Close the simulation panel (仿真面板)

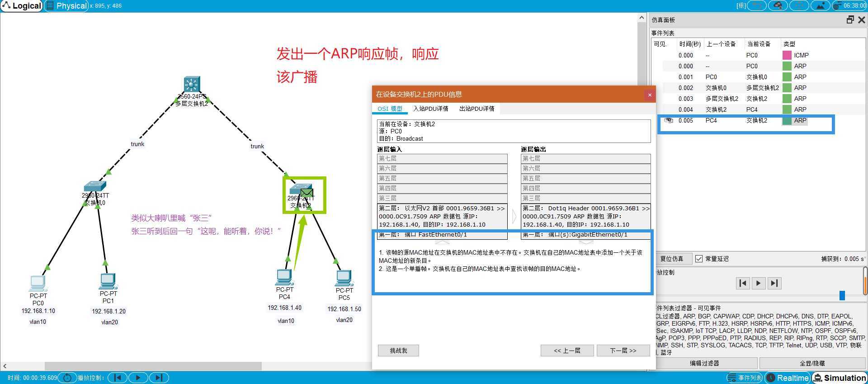(x=862, y=19)
